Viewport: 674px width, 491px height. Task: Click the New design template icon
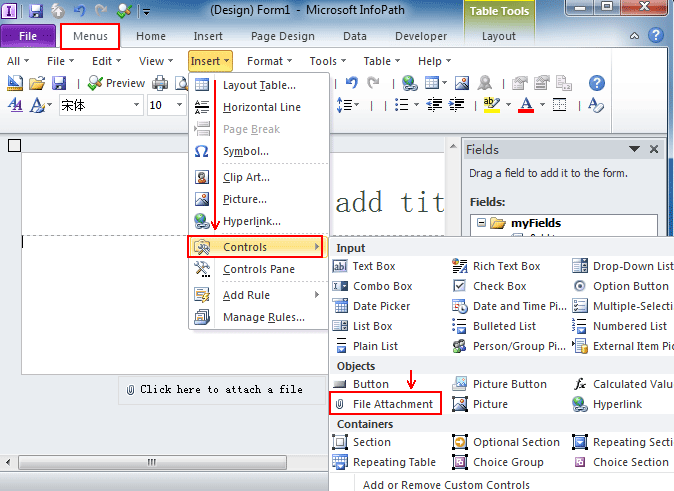pyautogui.click(x=15, y=83)
